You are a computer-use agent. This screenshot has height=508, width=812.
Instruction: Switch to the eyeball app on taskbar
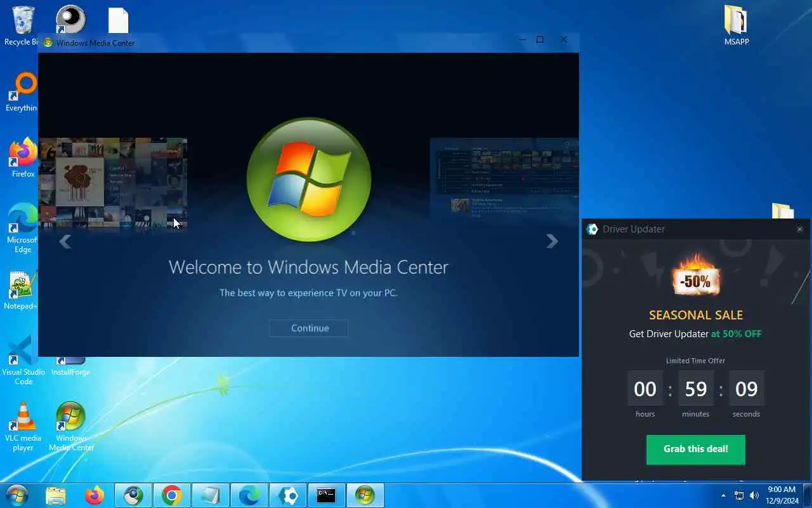point(133,495)
